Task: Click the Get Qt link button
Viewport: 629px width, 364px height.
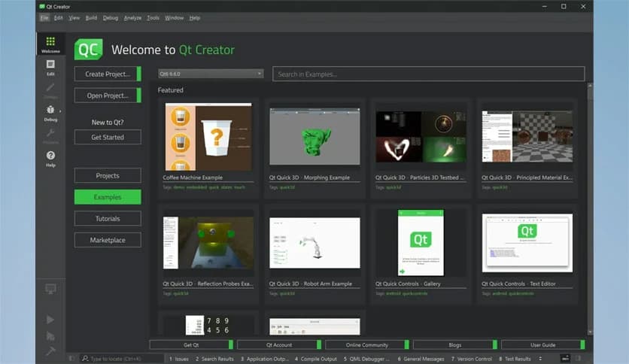Action: point(191,344)
